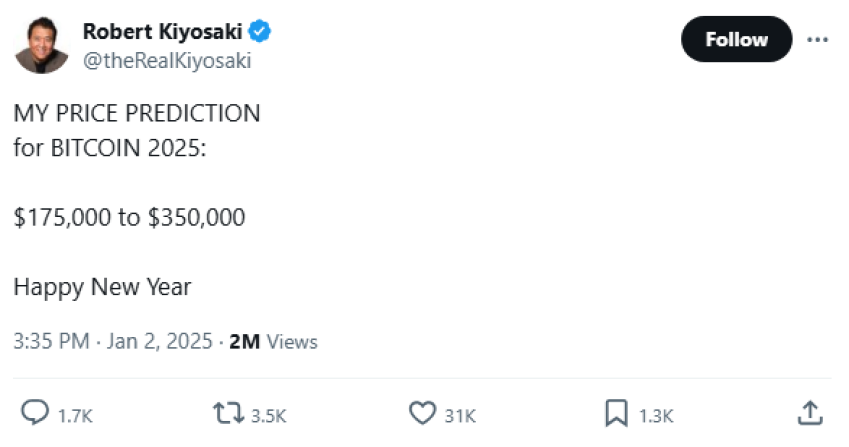This screenshot has height=447, width=849.
Task: Click the "MY PRICE PREDICTION" tweet text
Action: click(x=137, y=113)
